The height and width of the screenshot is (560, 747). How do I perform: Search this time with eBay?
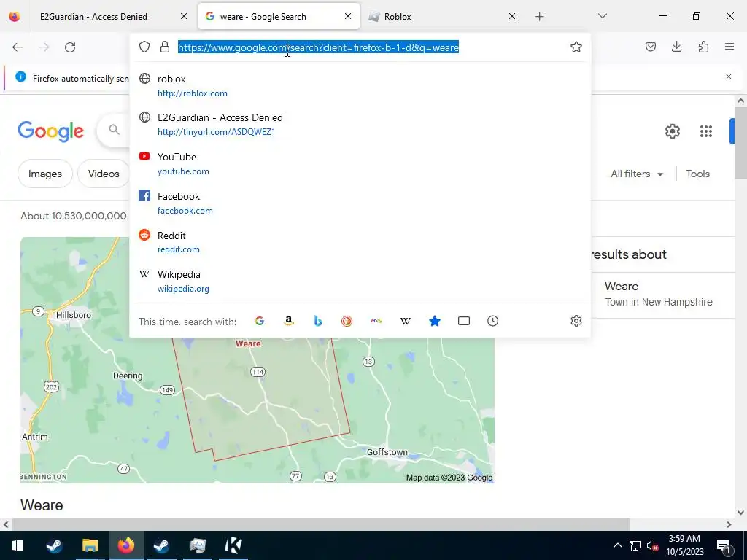pyautogui.click(x=376, y=321)
